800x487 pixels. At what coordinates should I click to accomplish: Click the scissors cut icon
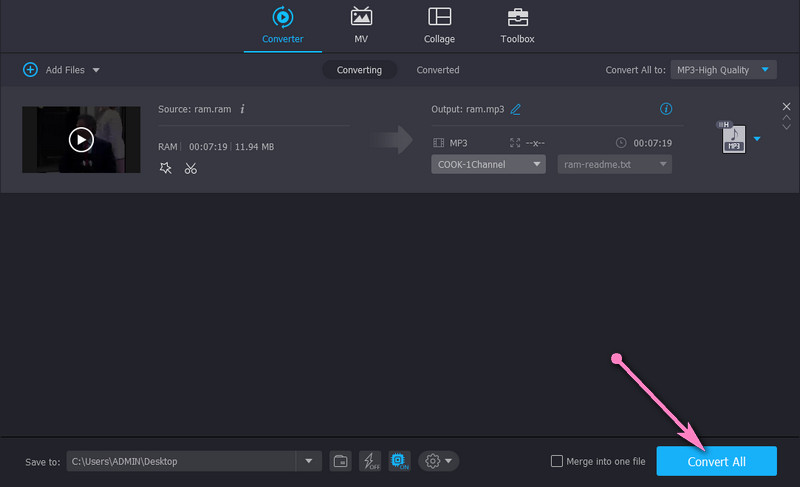[190, 168]
